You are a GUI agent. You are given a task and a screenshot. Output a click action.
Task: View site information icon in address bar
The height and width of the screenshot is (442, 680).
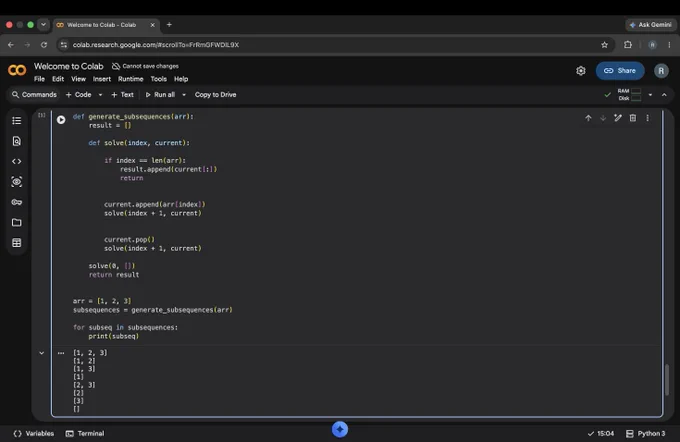coord(64,45)
